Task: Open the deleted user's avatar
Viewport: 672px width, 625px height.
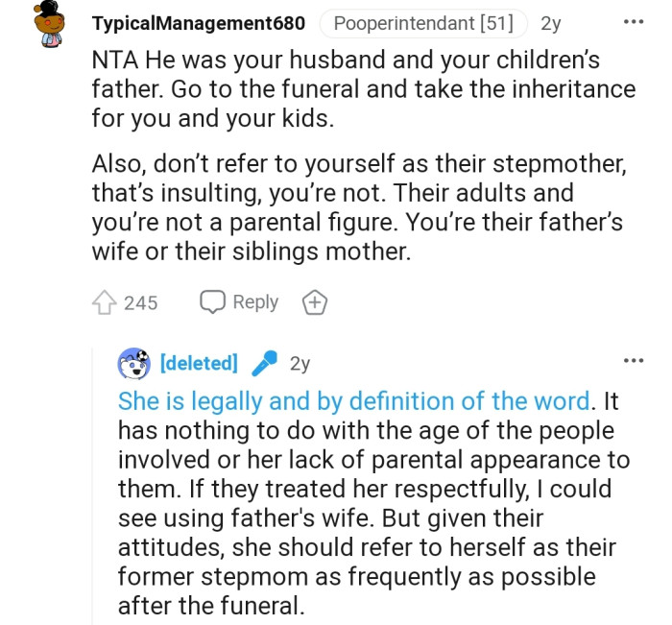Action: point(134,364)
